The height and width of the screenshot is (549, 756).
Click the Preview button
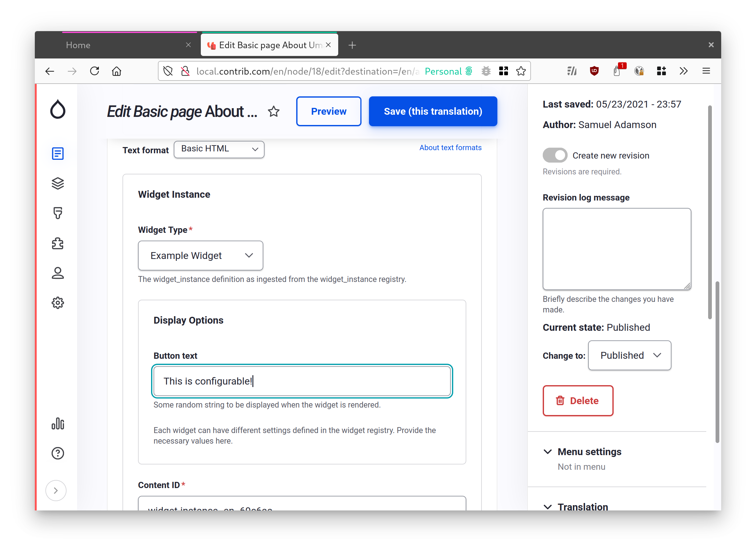pos(329,111)
